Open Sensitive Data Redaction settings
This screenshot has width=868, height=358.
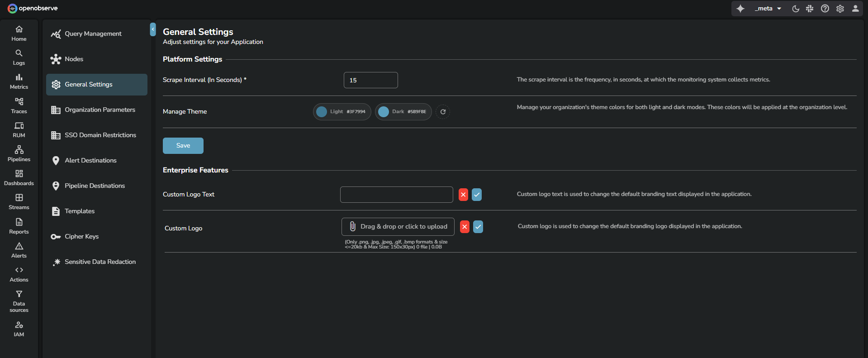(x=100, y=262)
